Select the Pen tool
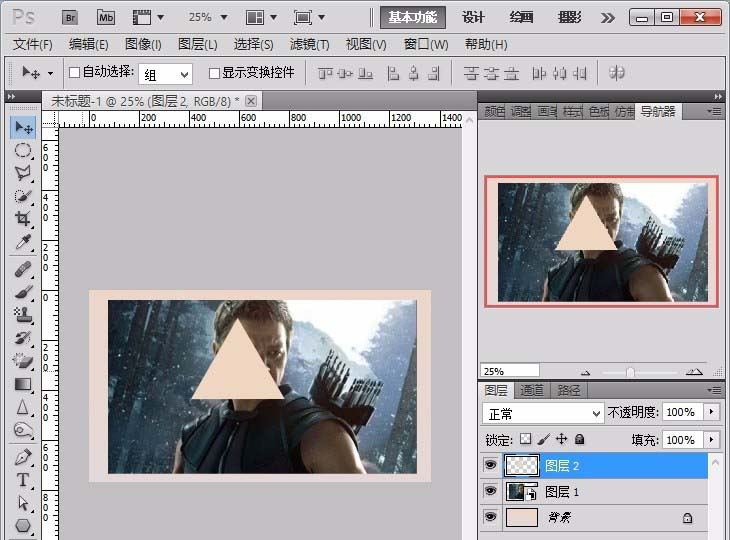Viewport: 730px width, 540px height. pos(22,457)
